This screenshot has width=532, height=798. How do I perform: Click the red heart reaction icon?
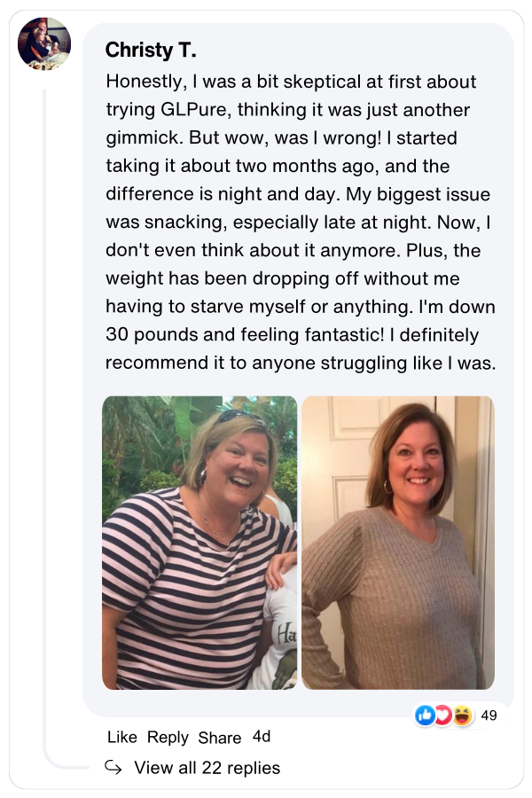click(443, 716)
